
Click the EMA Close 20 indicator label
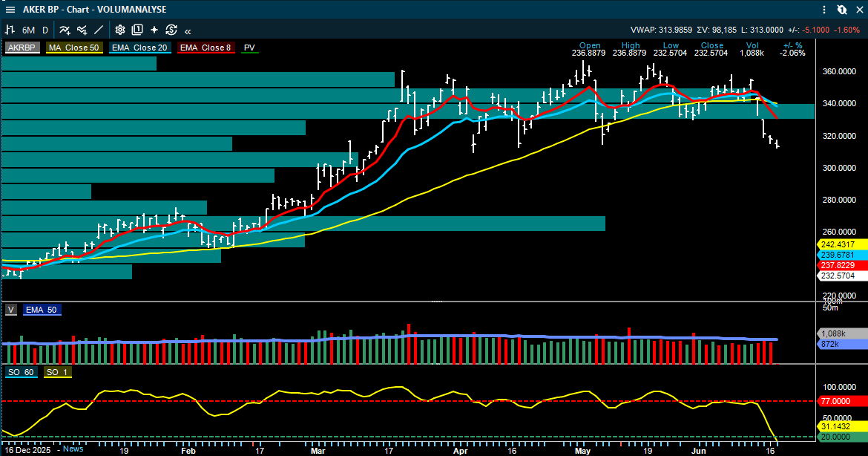click(139, 48)
